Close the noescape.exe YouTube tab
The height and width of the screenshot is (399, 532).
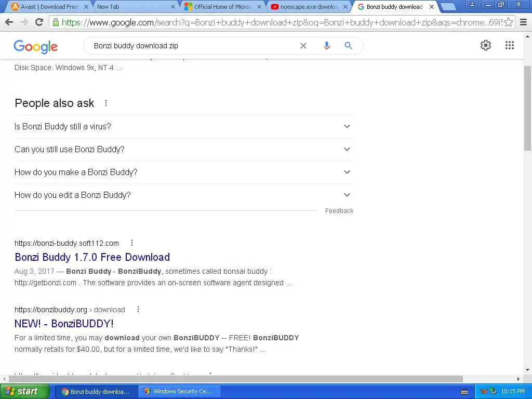(x=345, y=7)
